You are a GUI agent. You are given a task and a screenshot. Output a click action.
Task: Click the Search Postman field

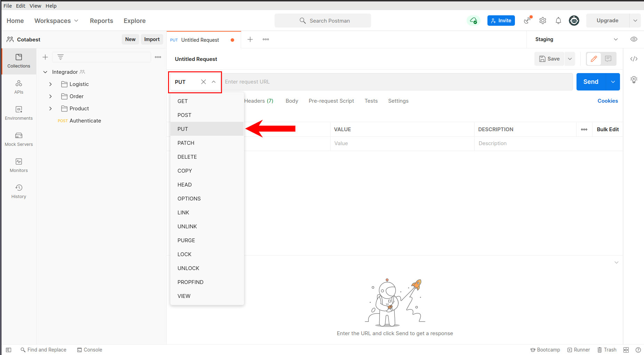point(323,21)
